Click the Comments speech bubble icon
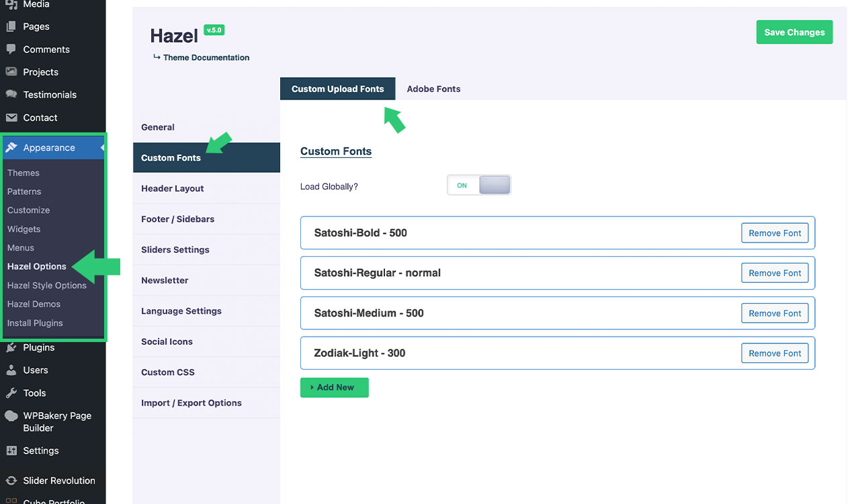This screenshot has width=850, height=504. click(x=11, y=49)
